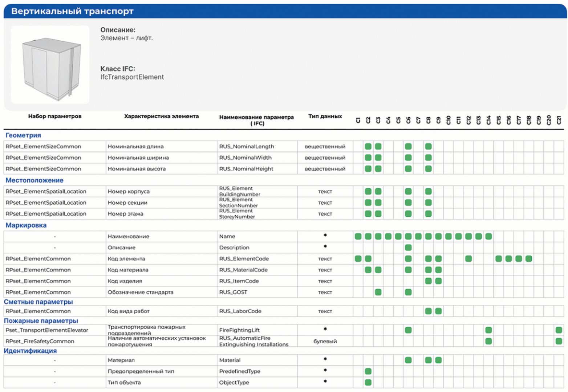Viewport: 568px width, 392px height.
Task: Click the 'RUS_LaborCode' parameter cell
Action: 257,311
